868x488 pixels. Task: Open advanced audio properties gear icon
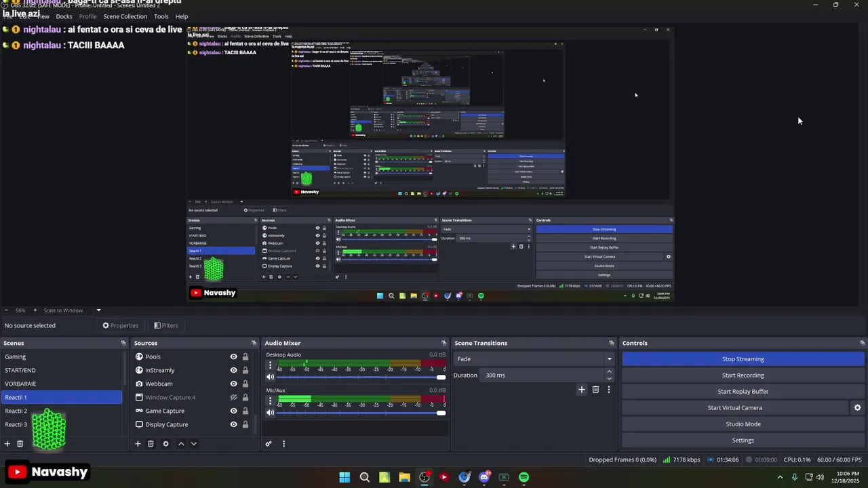tap(269, 444)
